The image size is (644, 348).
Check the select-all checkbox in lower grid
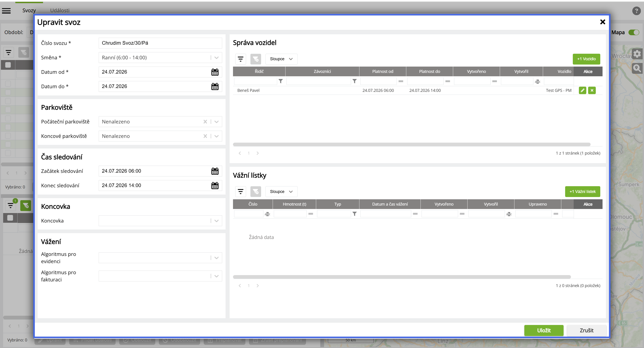pos(10,218)
